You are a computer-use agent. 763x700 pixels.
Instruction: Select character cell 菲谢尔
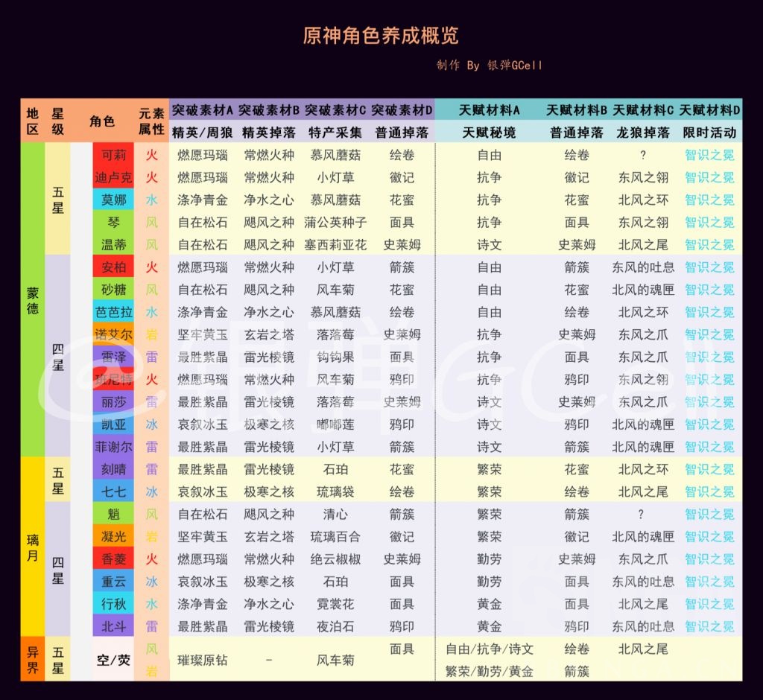pos(113,447)
